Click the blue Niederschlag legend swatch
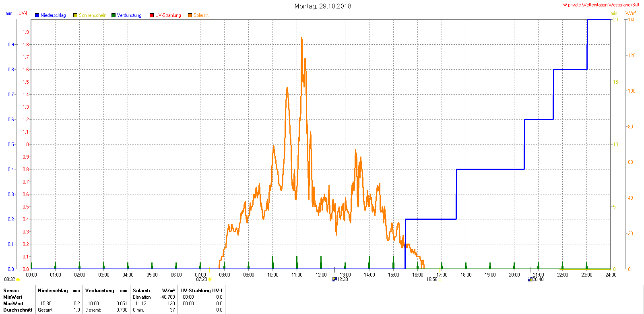 pos(37,15)
